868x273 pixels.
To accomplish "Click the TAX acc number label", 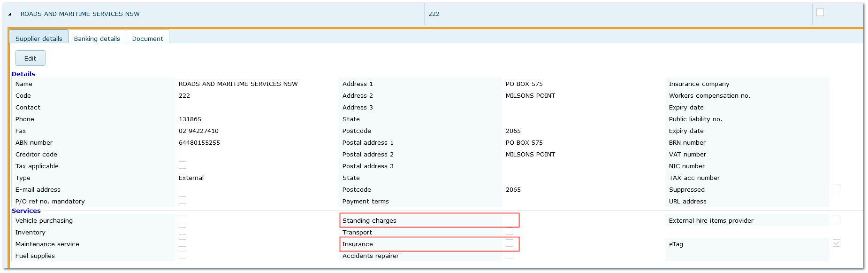I will pos(694,178).
